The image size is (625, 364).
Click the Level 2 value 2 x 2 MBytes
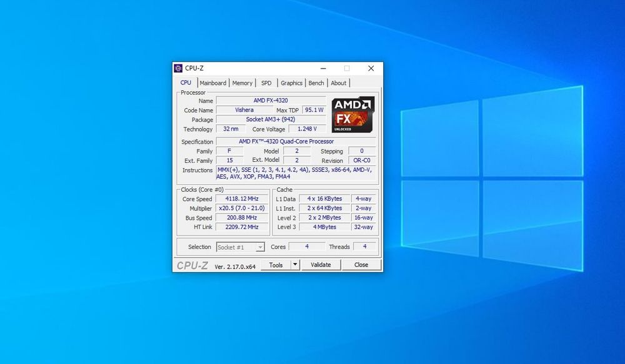(324, 218)
